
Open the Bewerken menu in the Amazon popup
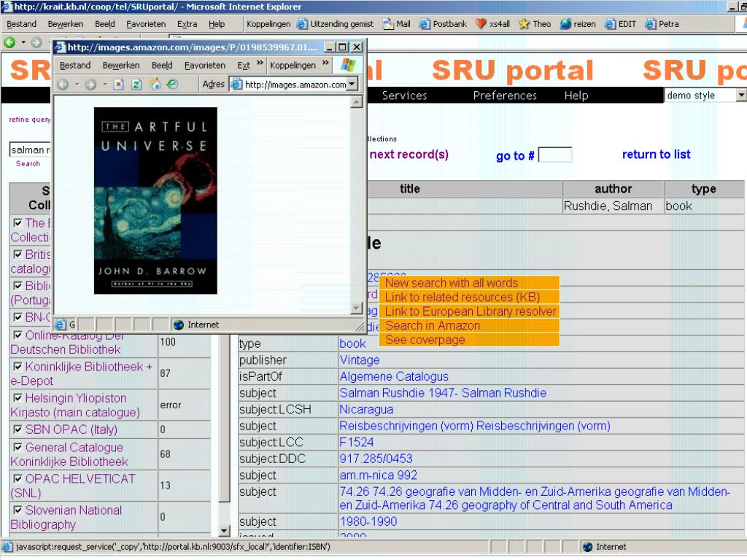pyautogui.click(x=121, y=65)
